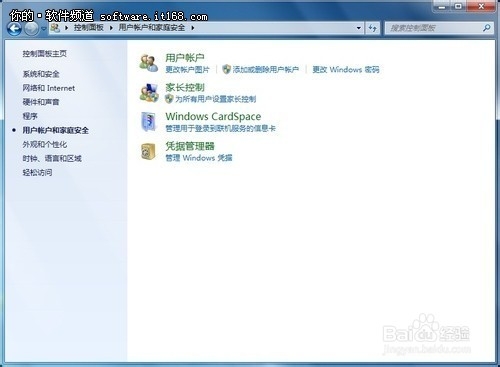Go to 控制面板主页 in the sidebar
500x367 pixels.
(45, 54)
